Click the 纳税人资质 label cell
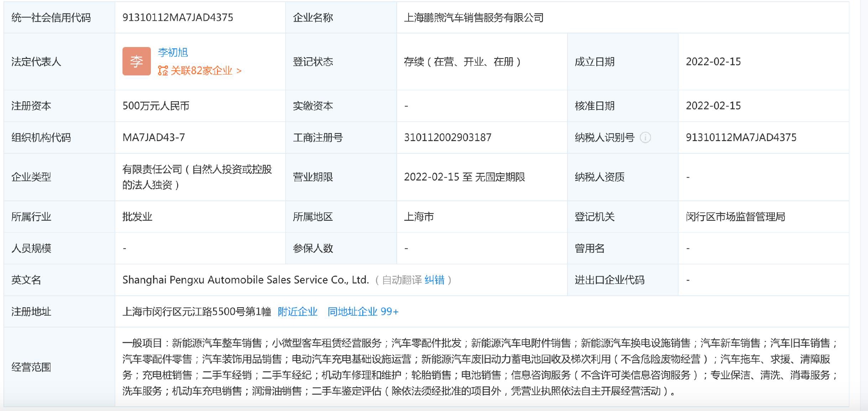Viewport: 868px width, 411px height. point(623,177)
